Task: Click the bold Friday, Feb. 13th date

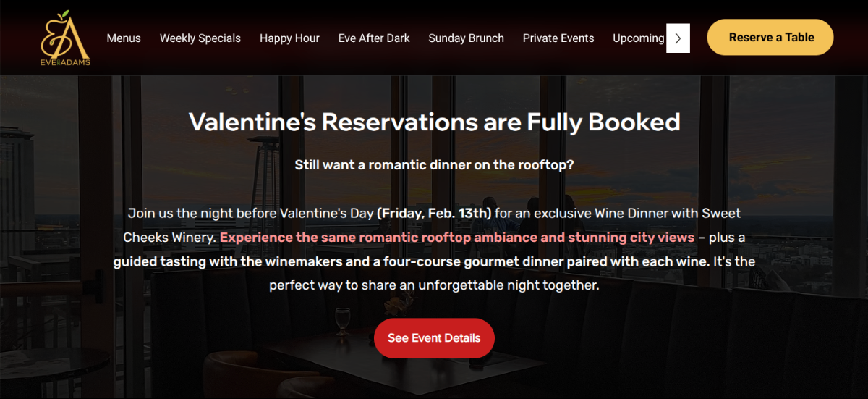Action: click(x=434, y=214)
